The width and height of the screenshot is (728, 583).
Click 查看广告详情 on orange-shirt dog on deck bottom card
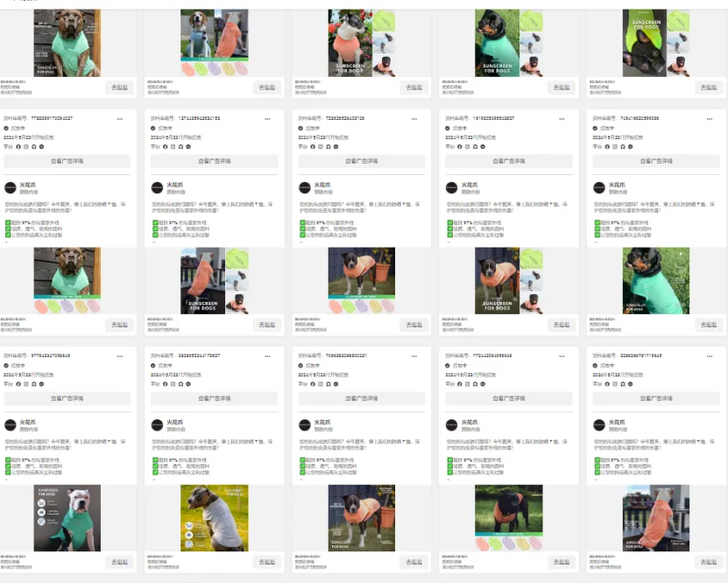(x=656, y=398)
